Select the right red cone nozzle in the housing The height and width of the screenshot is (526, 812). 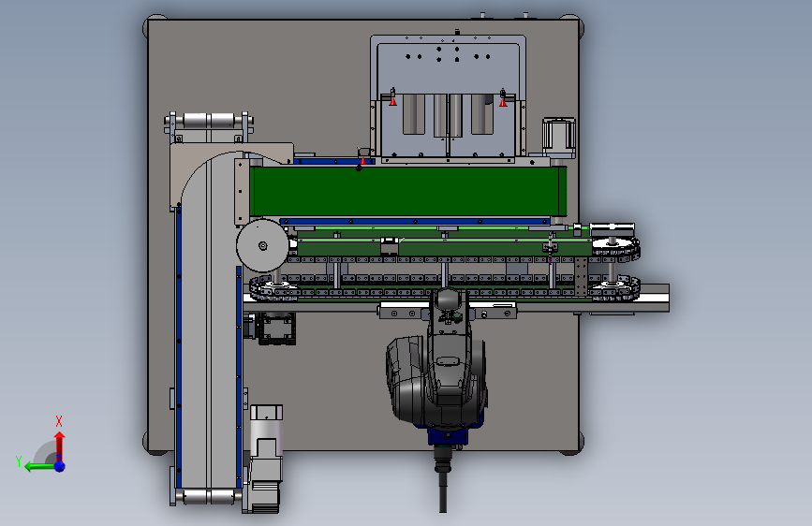(x=503, y=102)
